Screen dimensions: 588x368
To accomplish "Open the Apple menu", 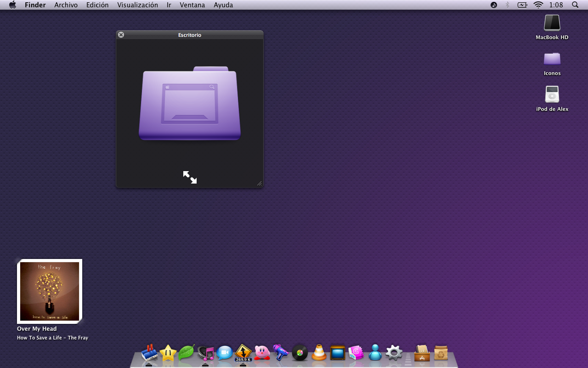I will (12, 5).
